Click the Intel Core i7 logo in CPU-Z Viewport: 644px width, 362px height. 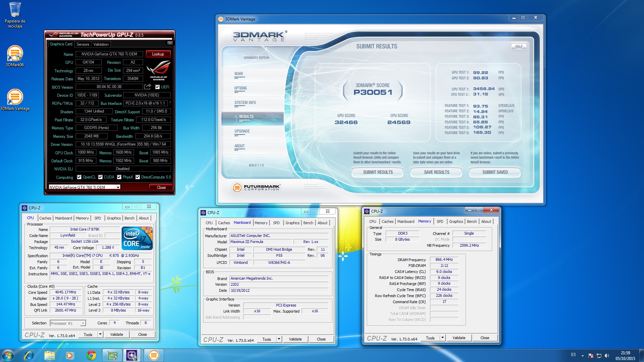pos(137,238)
